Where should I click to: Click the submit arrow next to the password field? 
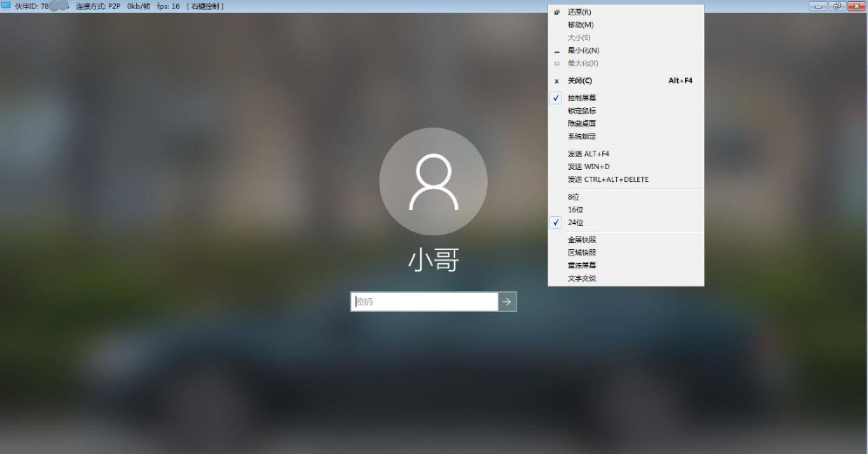click(x=507, y=302)
